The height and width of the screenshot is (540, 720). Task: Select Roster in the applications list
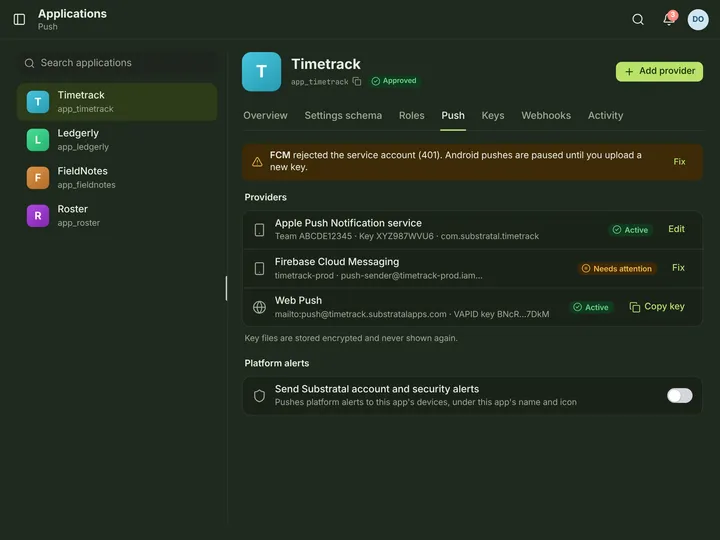click(117, 216)
